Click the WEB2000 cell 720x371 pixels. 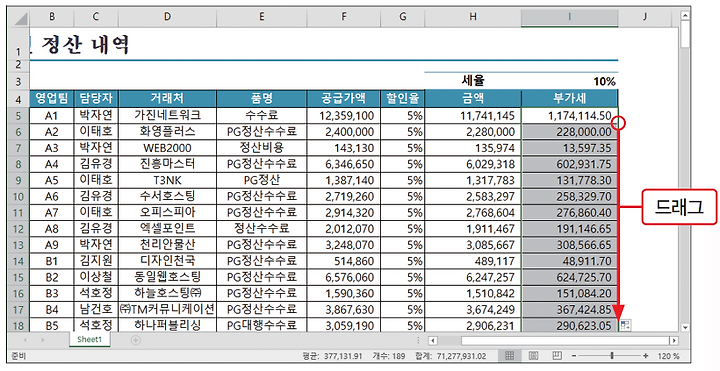coord(168,148)
